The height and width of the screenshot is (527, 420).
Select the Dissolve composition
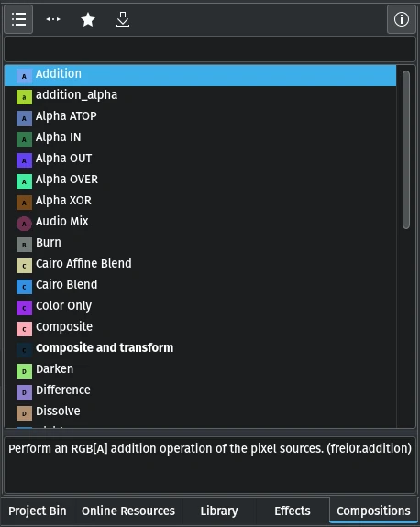click(200, 412)
